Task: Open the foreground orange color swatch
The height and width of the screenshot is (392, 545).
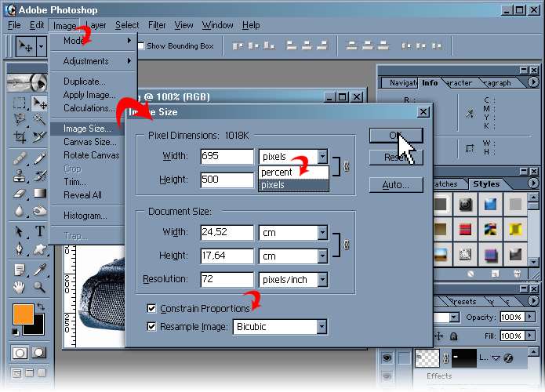Action: pyautogui.click(x=24, y=314)
